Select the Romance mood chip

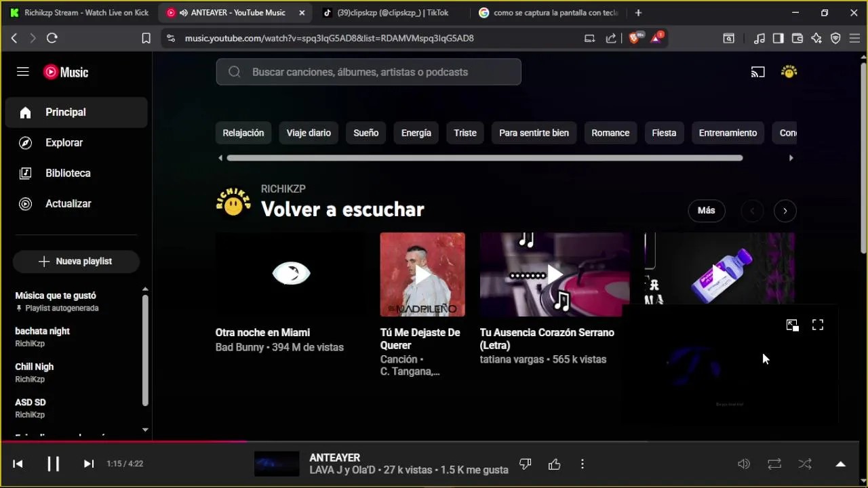coord(610,133)
